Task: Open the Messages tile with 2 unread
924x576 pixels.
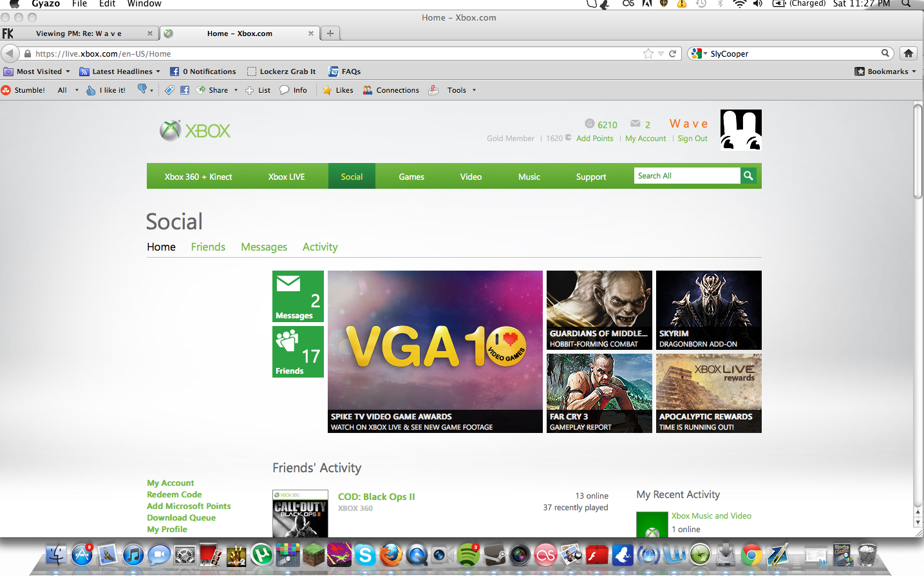Action: click(298, 296)
